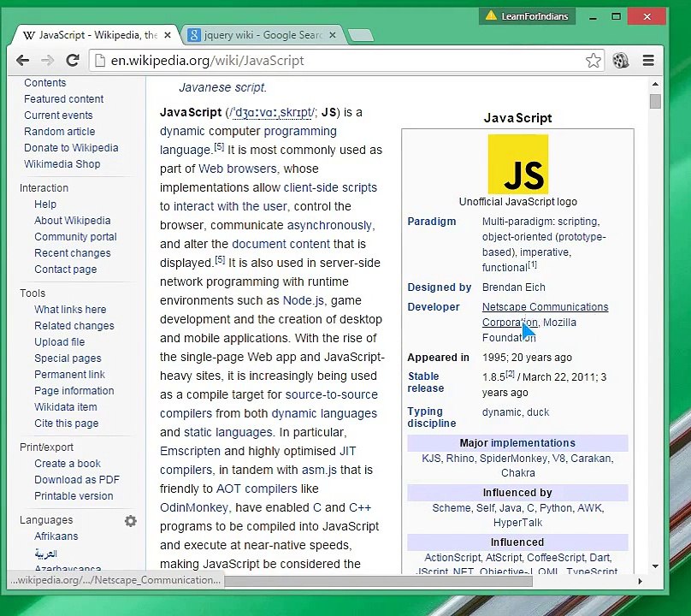The height and width of the screenshot is (616, 691).
Task: Open the Printable version link
Action: [74, 496]
